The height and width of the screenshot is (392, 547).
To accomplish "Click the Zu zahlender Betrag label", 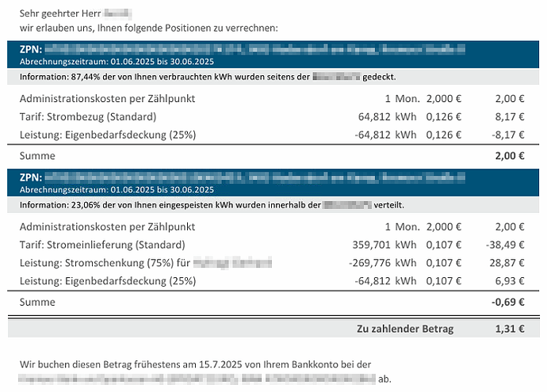I will click(x=405, y=329).
